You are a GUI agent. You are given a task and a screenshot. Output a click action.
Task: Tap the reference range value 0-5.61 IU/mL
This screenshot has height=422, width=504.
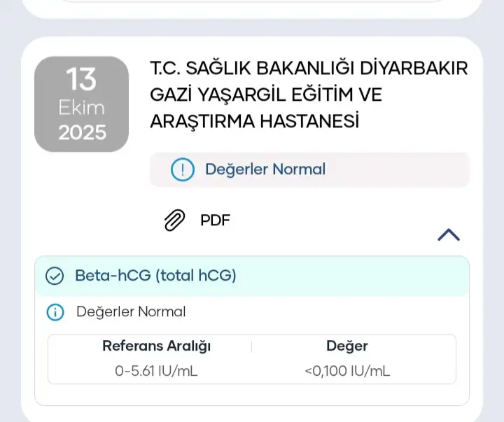pyautogui.click(x=156, y=371)
